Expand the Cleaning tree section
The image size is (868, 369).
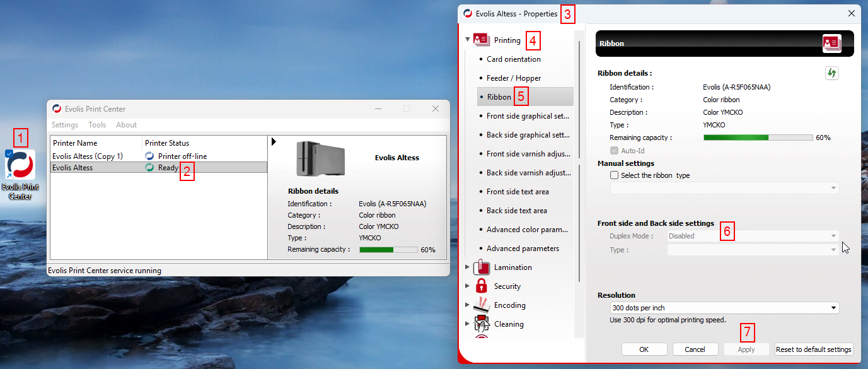pyautogui.click(x=467, y=324)
